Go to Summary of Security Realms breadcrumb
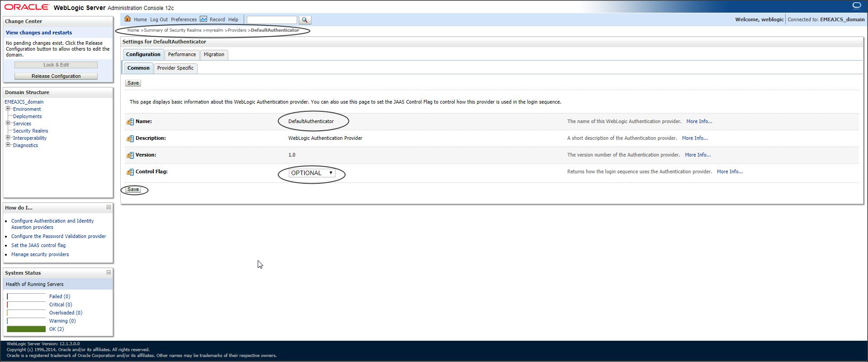This screenshot has height=362, width=868. coord(173,30)
